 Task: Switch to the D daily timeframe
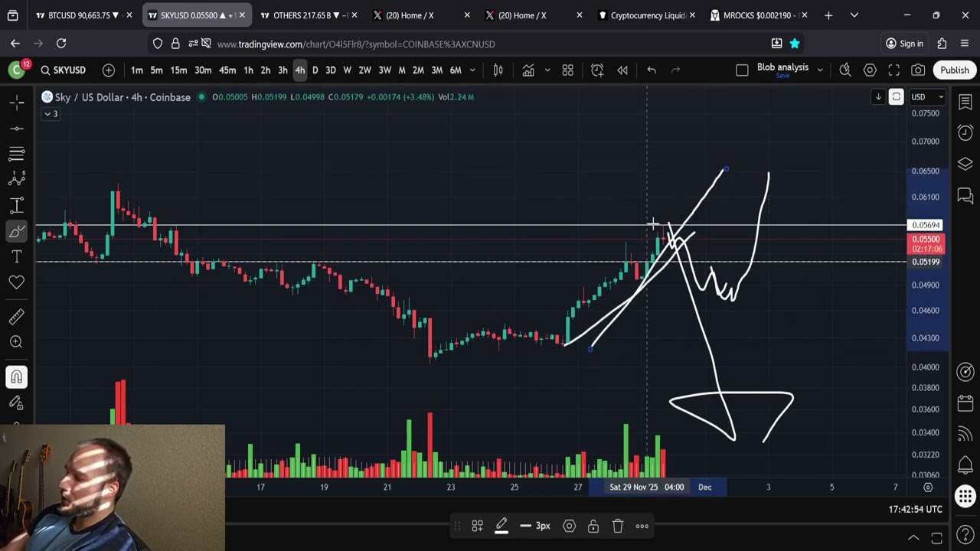click(315, 70)
